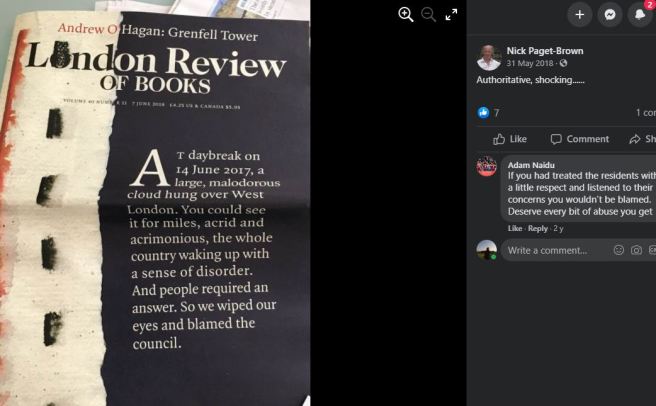Image resolution: width=656 pixels, height=406 pixels.
Task: Click the blue like reaction icon
Action: coord(483,112)
